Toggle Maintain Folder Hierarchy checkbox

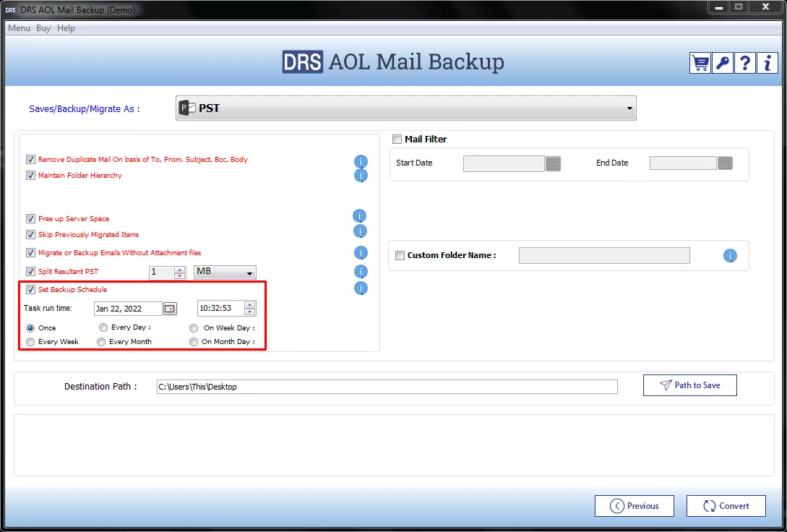(30, 176)
